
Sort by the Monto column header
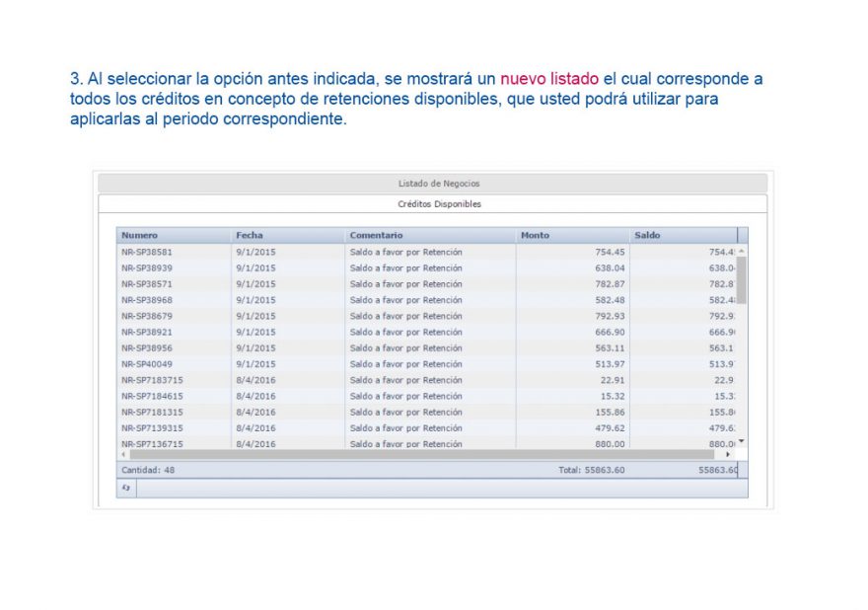tap(572, 236)
